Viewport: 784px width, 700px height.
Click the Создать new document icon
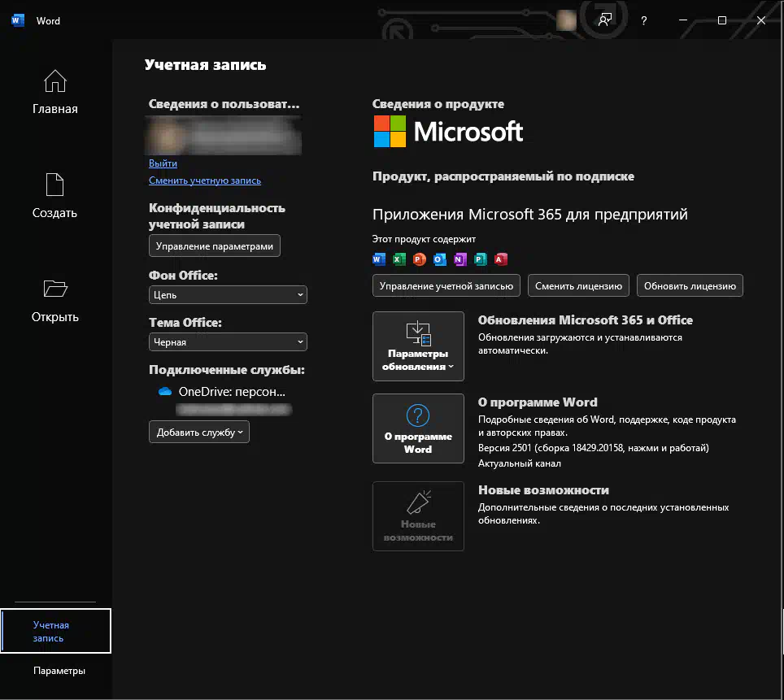point(54,185)
